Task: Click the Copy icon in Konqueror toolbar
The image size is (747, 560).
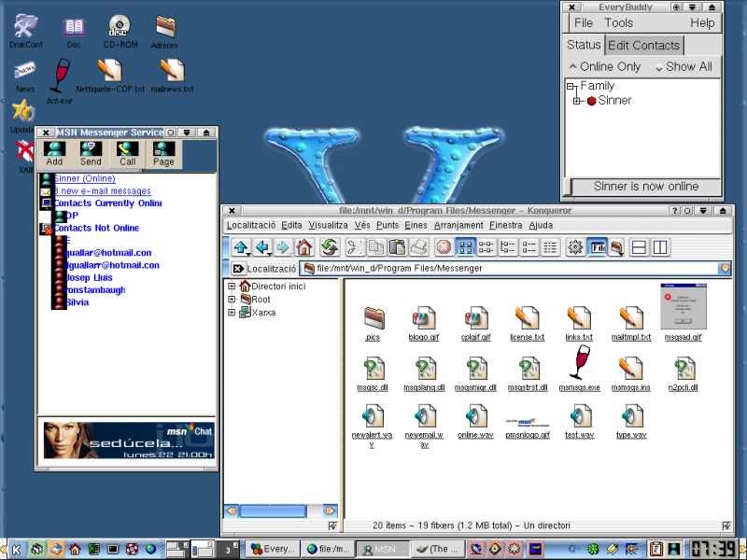Action: (x=375, y=247)
